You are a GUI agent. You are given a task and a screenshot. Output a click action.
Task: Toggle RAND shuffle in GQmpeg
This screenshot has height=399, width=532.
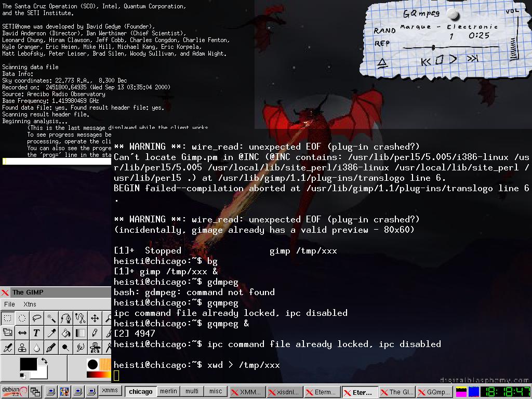(384, 31)
